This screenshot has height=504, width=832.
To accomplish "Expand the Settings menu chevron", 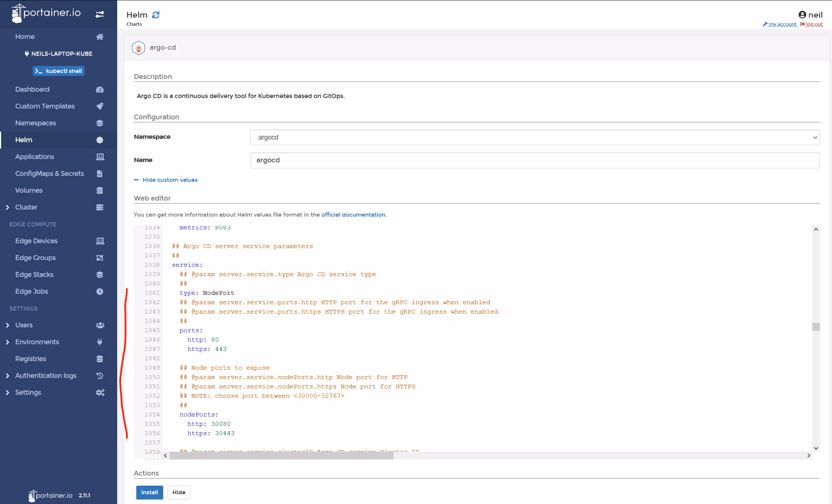I will (x=7, y=392).
